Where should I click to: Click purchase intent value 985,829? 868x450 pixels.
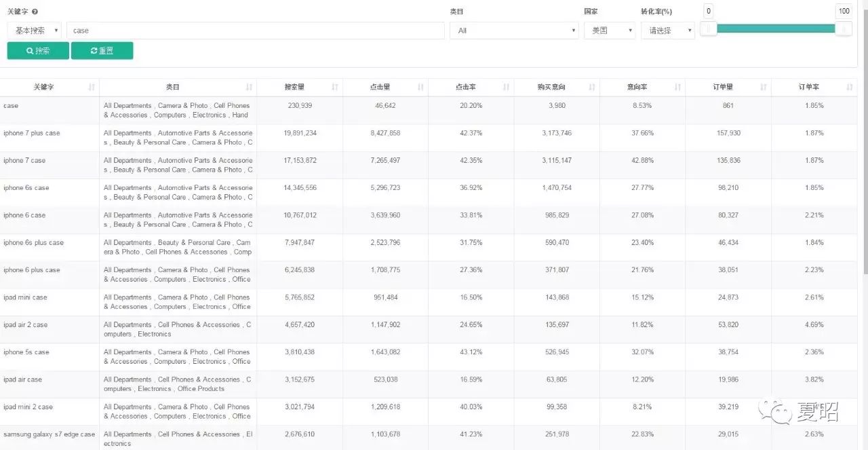(557, 215)
